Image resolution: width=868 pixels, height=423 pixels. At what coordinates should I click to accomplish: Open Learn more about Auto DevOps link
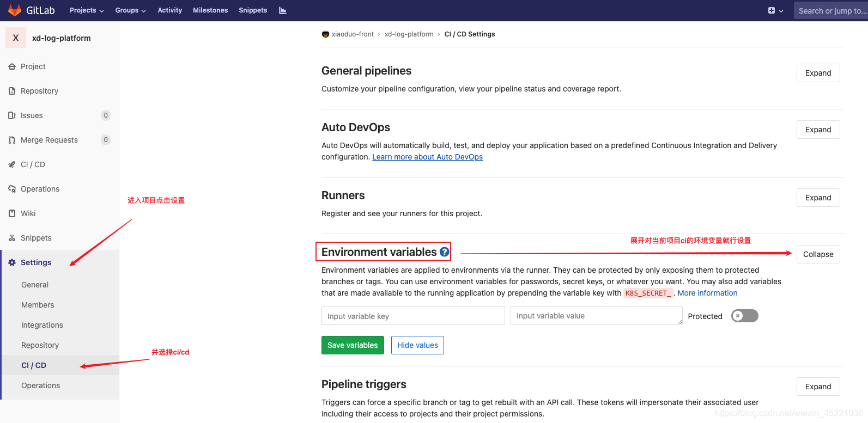click(427, 157)
